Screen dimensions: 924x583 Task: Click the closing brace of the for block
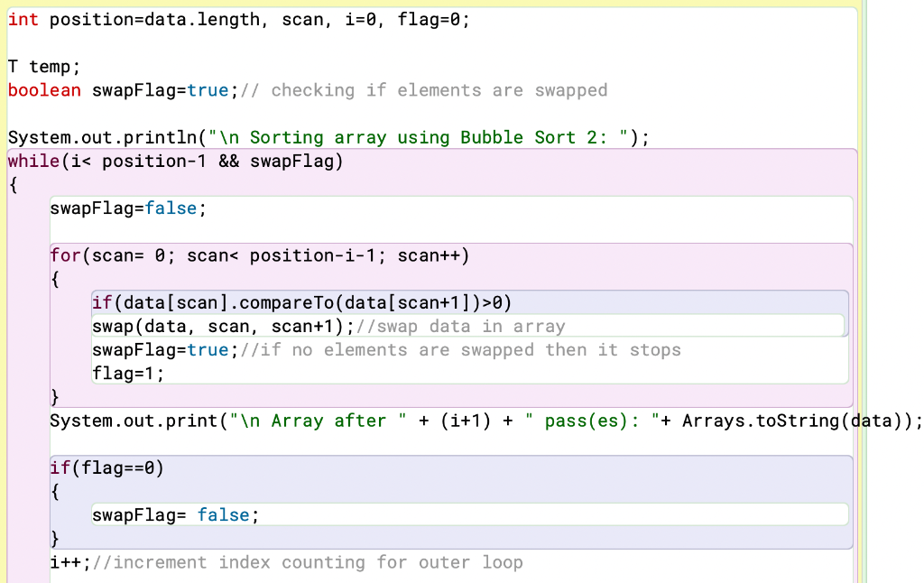(53, 396)
